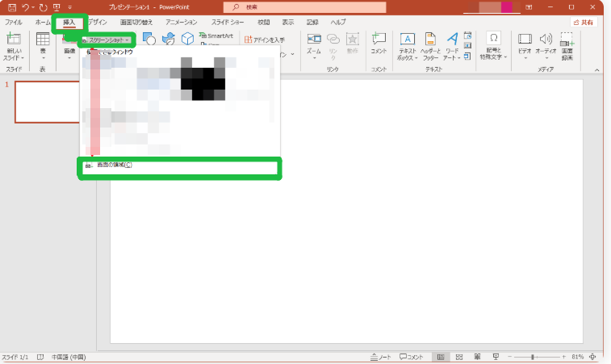
Task: Insert object icon in text group
Action: [467, 56]
